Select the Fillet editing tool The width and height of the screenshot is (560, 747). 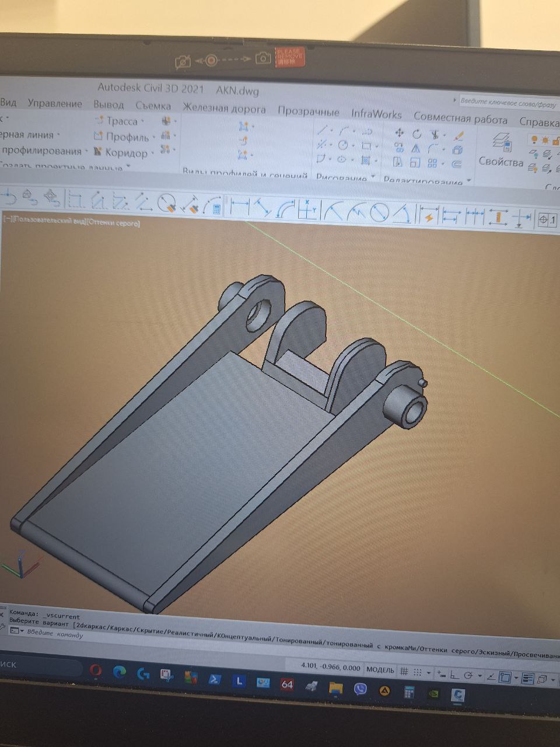[433, 149]
